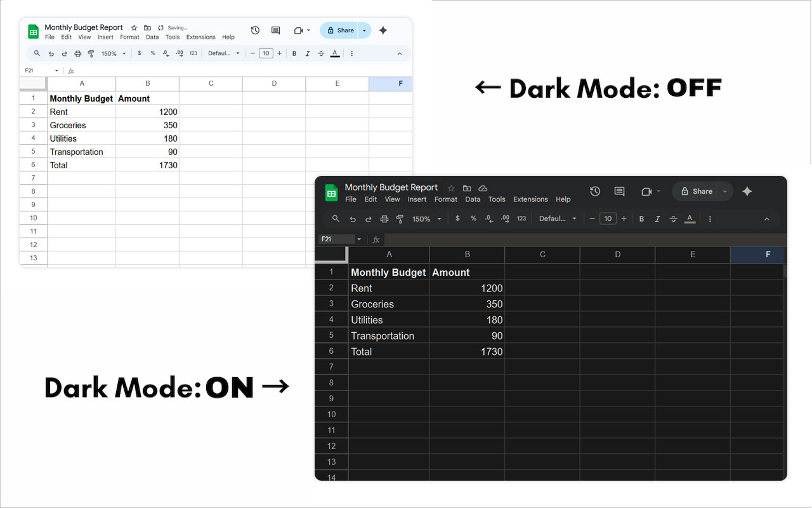This screenshot has width=812, height=508.
Task: Open the comments panel
Action: pyautogui.click(x=619, y=190)
